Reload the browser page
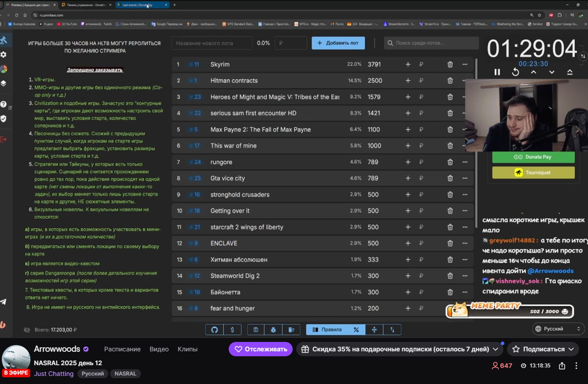The width and height of the screenshot is (588, 384). coord(17,15)
